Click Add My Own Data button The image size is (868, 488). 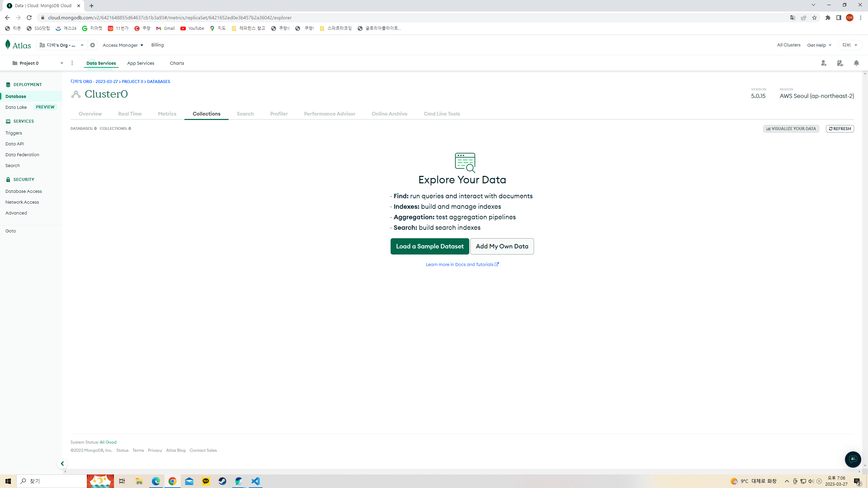coord(502,246)
